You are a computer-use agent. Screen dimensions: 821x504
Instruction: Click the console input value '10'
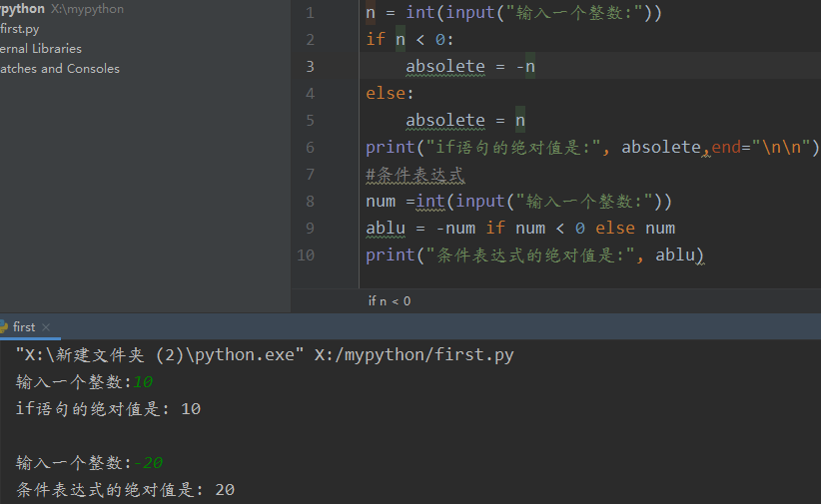tap(143, 382)
